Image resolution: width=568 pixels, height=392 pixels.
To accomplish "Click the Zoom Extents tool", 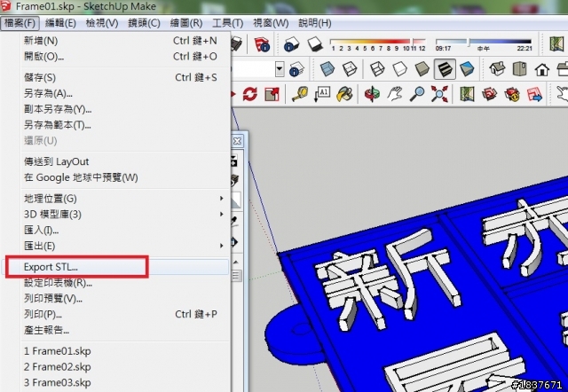I will (439, 94).
